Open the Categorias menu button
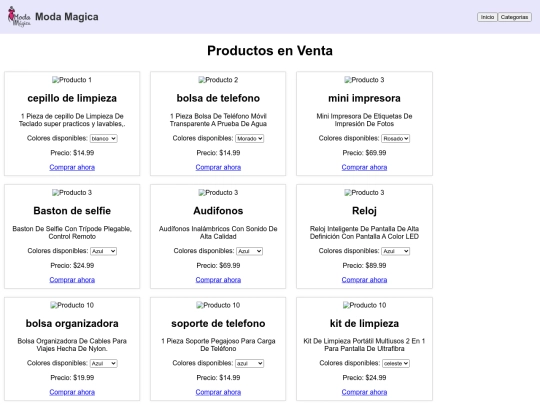This screenshot has width=540, height=405. point(514,17)
